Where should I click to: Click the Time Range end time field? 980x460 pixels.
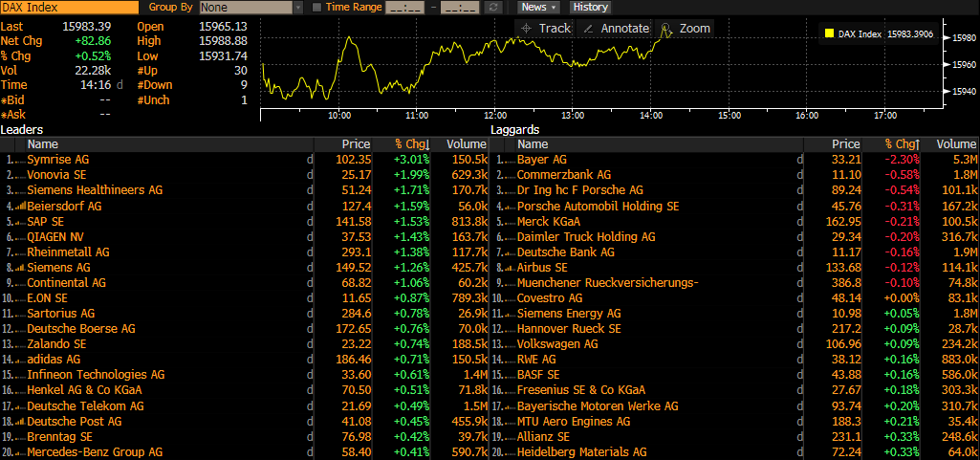pyautogui.click(x=459, y=7)
